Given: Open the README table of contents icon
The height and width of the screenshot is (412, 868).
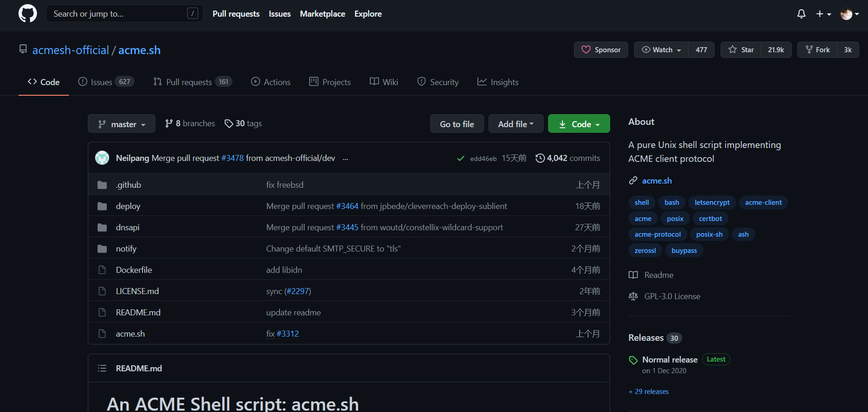Looking at the screenshot, I should pyautogui.click(x=102, y=369).
